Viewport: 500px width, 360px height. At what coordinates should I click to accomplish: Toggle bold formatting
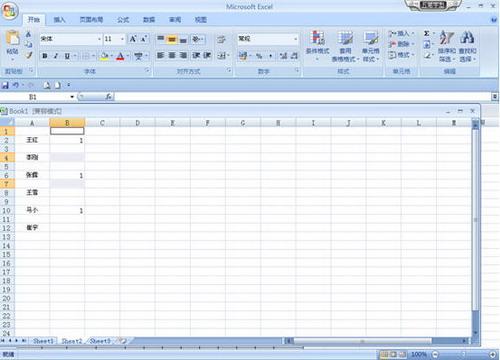[45, 56]
